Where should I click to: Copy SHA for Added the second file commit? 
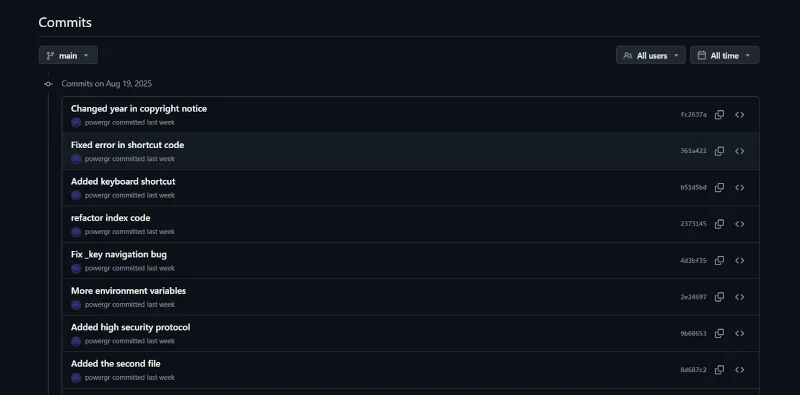[x=719, y=370]
